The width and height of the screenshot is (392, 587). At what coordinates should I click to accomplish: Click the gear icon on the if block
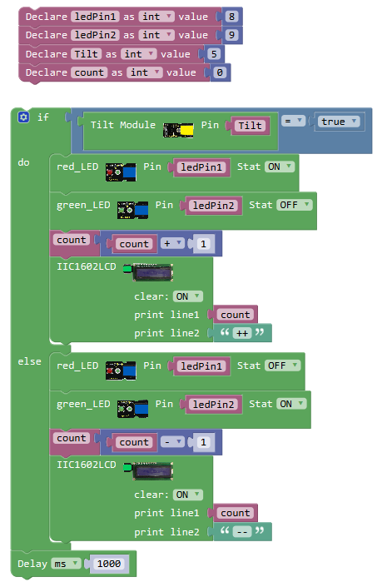point(23,117)
